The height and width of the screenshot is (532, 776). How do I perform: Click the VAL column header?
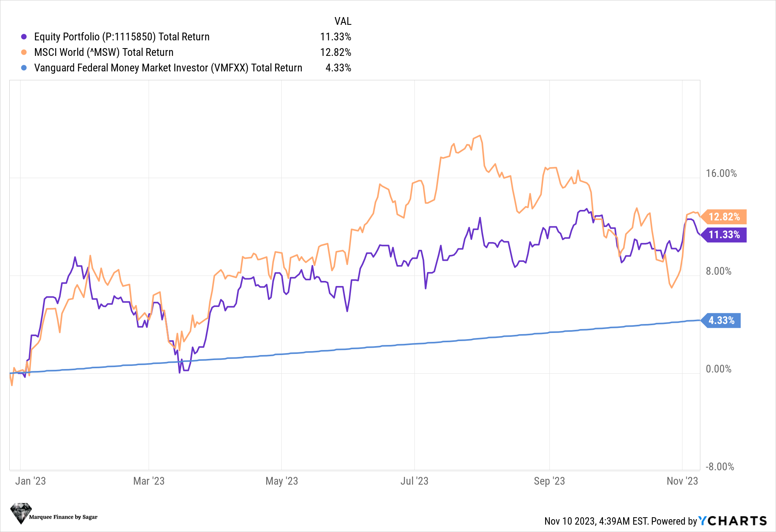coord(343,21)
